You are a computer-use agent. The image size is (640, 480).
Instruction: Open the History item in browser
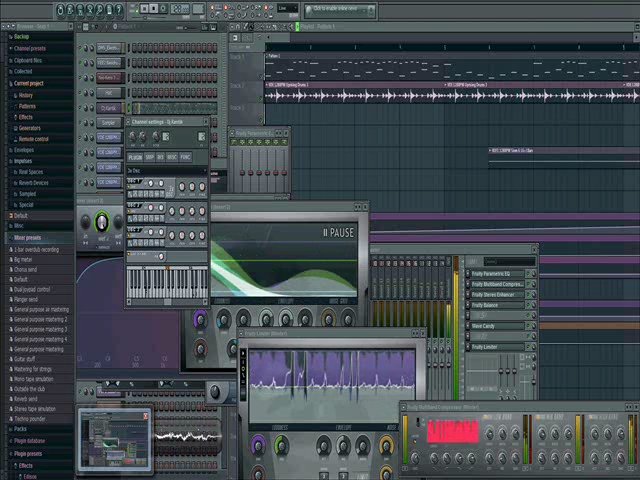(25, 95)
